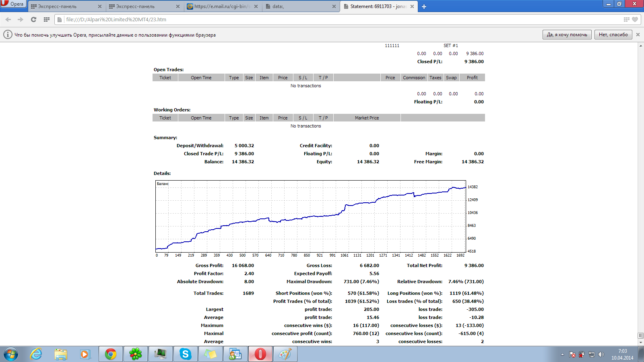644x362 pixels.
Task: Click the 'Да, я хочу помочь' button
Action: pos(567,35)
